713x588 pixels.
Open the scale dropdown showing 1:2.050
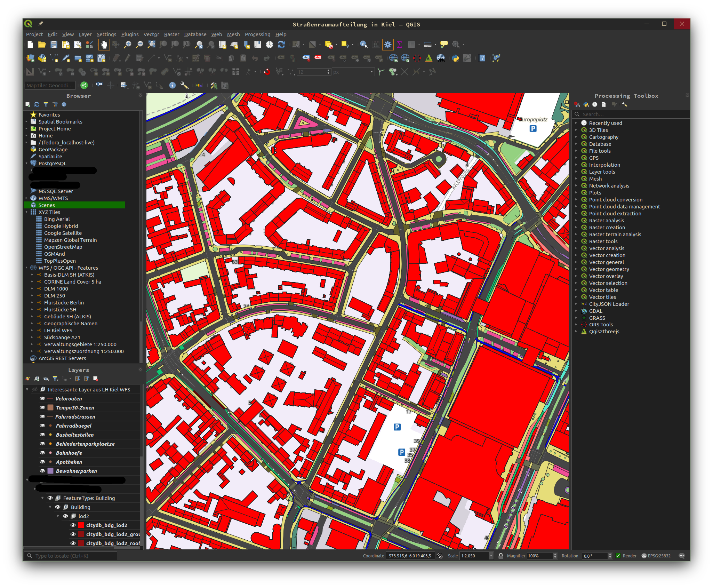point(490,556)
